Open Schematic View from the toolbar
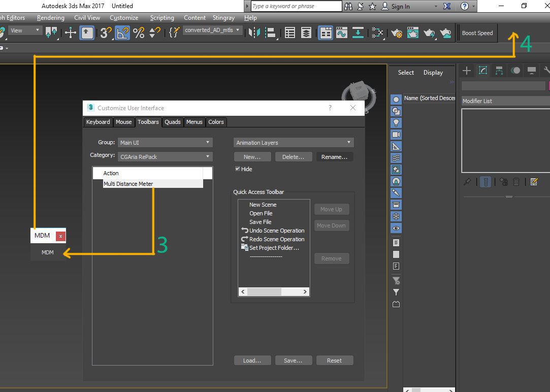The width and height of the screenshot is (550, 392). (x=358, y=33)
